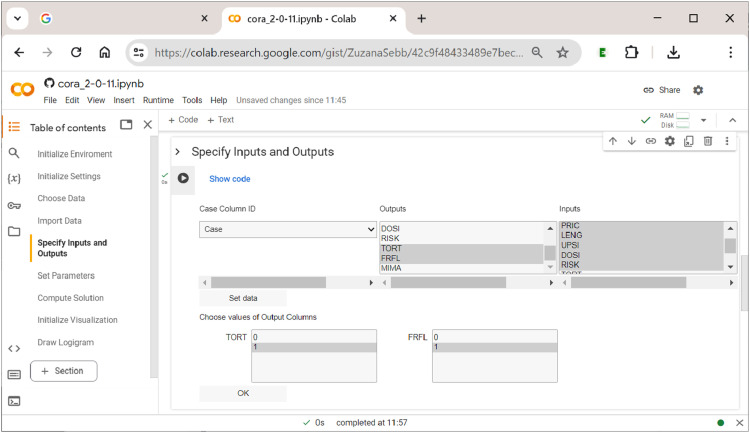The image size is (750, 433).
Task: Select PRIC in Inputs list
Action: point(641,225)
